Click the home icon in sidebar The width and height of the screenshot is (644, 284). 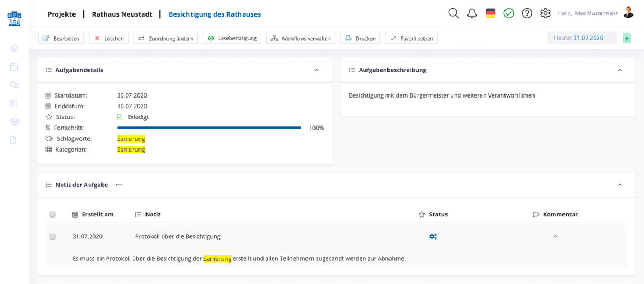(14, 49)
